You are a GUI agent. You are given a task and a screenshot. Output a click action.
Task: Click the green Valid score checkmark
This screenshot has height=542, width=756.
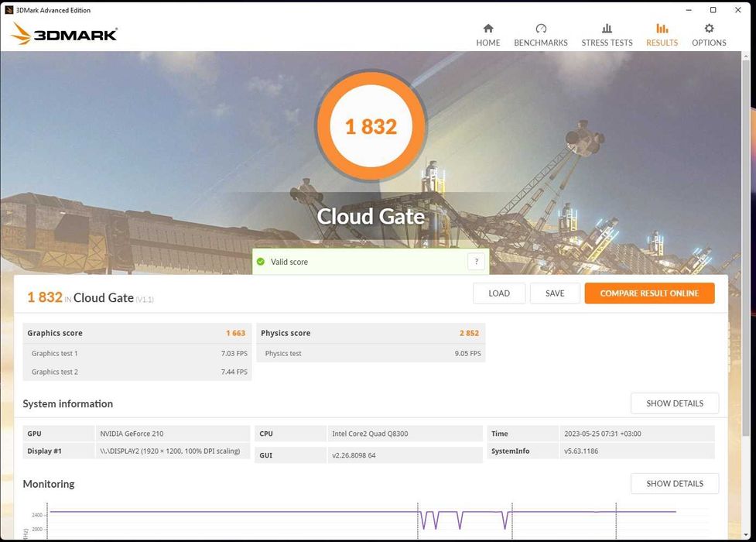coord(261,262)
